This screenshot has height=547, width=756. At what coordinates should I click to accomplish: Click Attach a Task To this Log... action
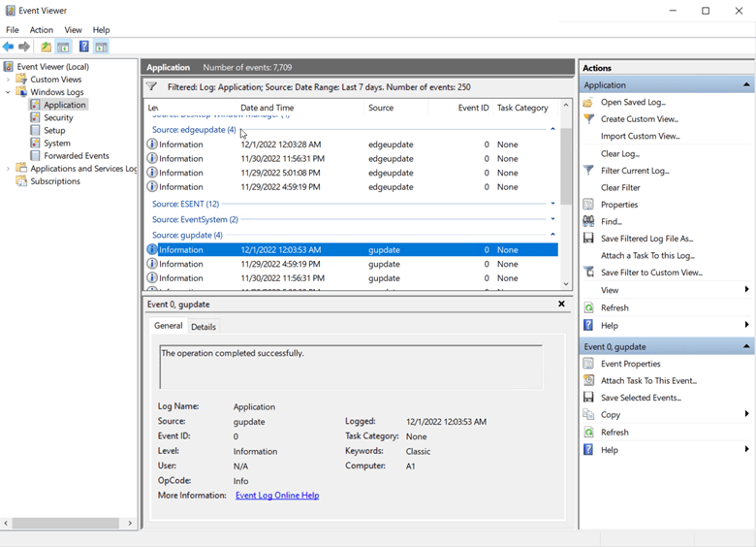coord(647,256)
